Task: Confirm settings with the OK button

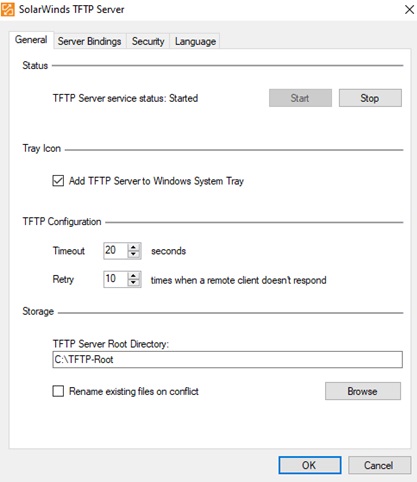Action: [x=310, y=465]
